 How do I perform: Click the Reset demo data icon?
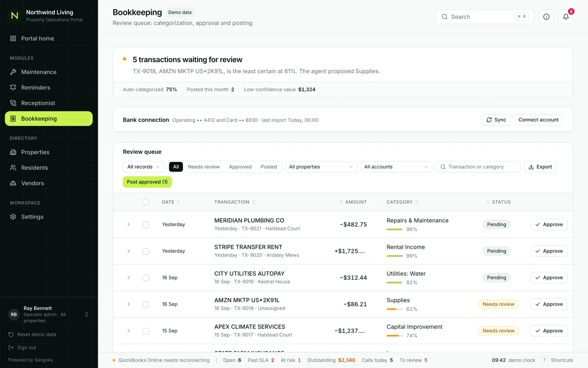tap(11, 335)
